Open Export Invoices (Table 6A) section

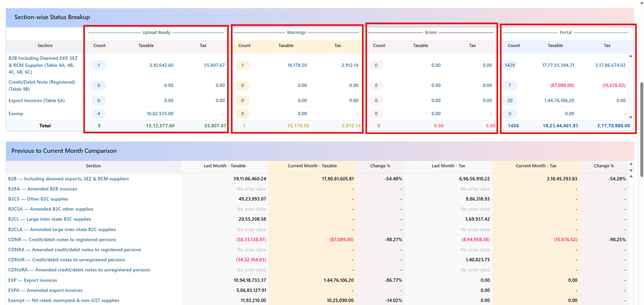(37, 100)
